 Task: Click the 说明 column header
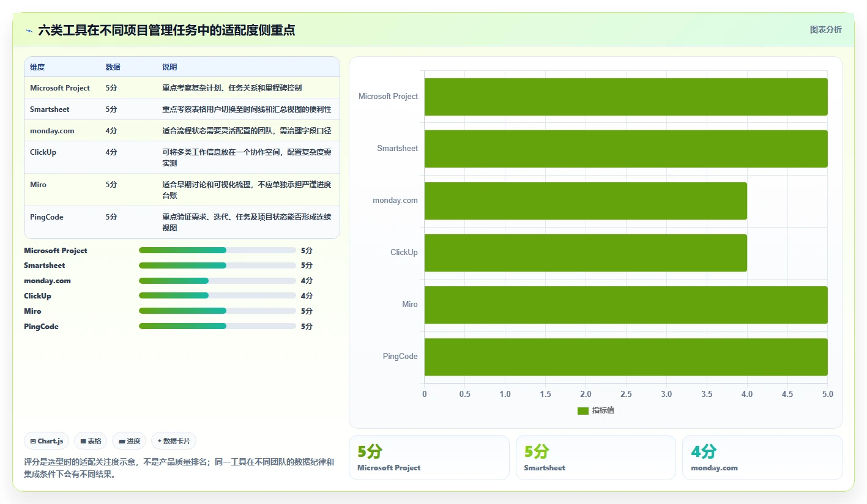[169, 67]
